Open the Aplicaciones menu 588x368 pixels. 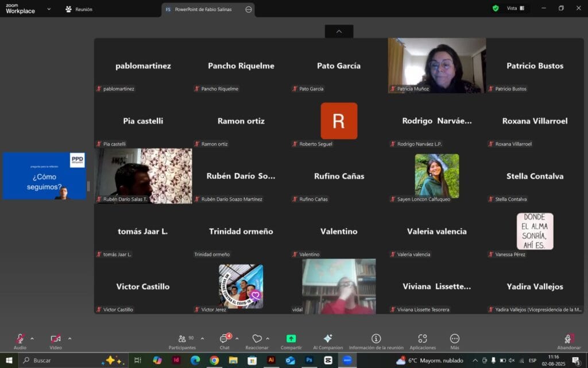click(423, 342)
